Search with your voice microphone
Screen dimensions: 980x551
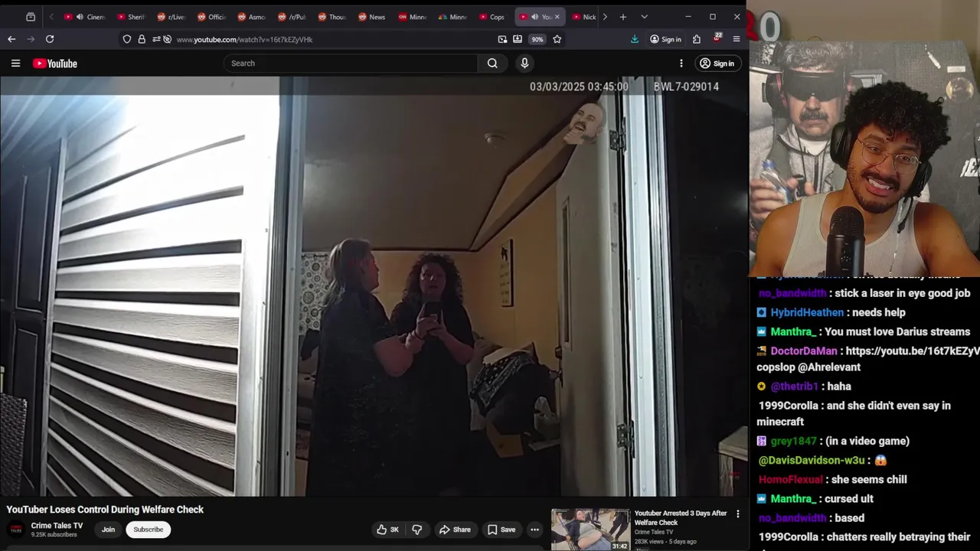pos(524,64)
